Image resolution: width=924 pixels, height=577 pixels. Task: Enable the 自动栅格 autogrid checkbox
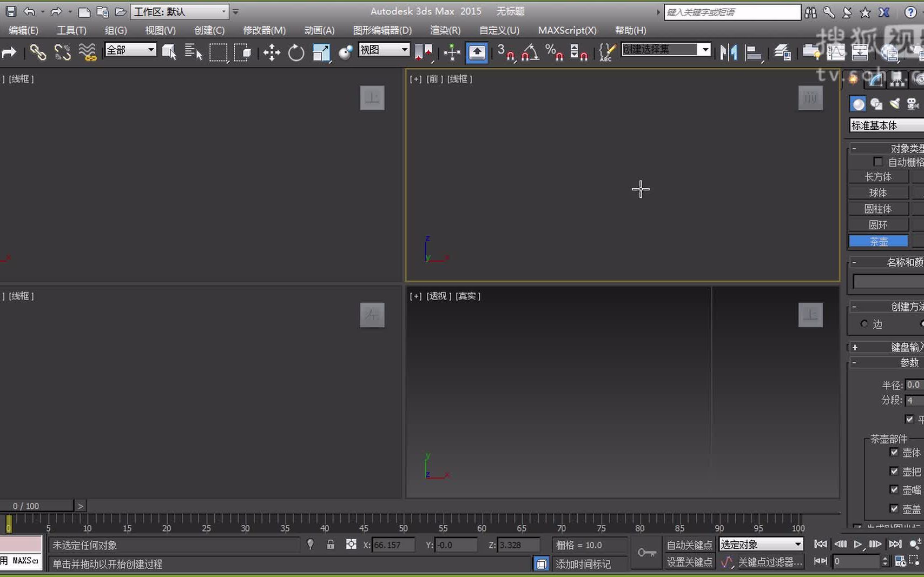(x=878, y=162)
